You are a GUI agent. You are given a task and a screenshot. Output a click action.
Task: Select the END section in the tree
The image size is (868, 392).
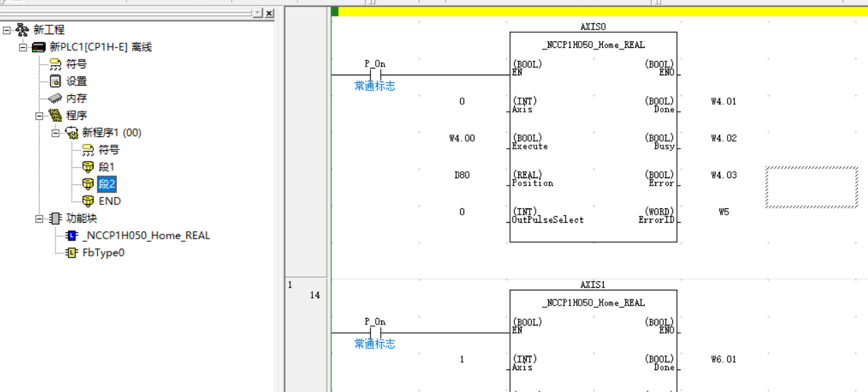[x=109, y=201]
